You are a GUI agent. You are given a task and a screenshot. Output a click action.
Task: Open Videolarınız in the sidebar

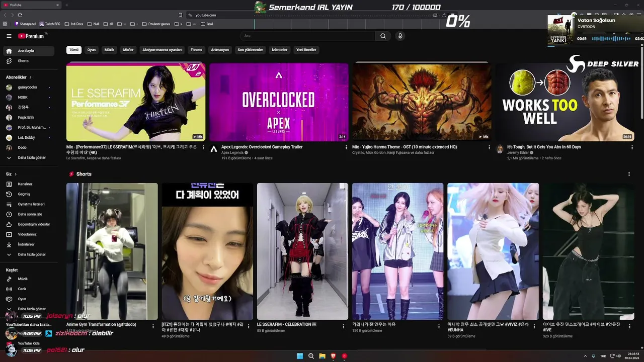(29, 234)
